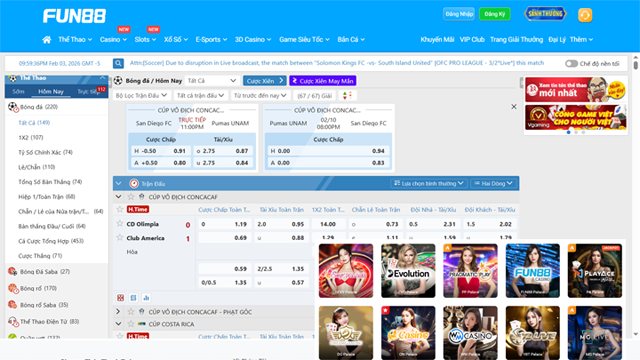Viewport: 640px width, 360px height.
Task: Open the scoreboard list icon under match
Action: coord(133,298)
